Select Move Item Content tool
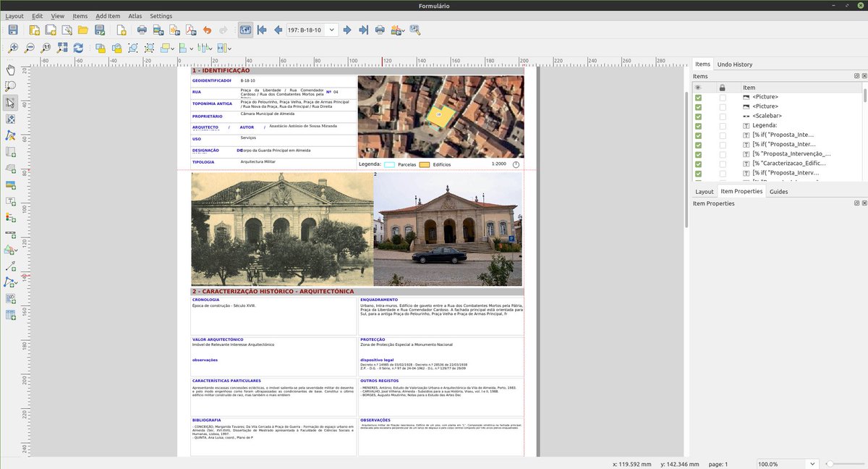This screenshot has width=868, height=469. pyautogui.click(x=10, y=119)
